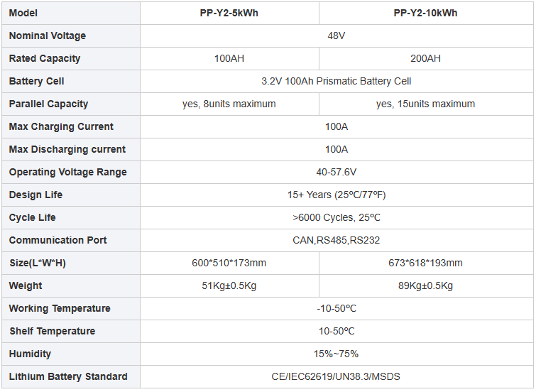Click the 48V nominal voltage value

[x=337, y=36]
